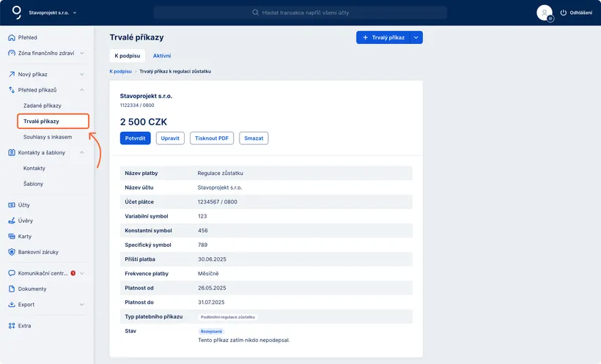Select Souhlasy s inkasem in sidebar
This screenshot has height=364, width=601.
click(48, 137)
